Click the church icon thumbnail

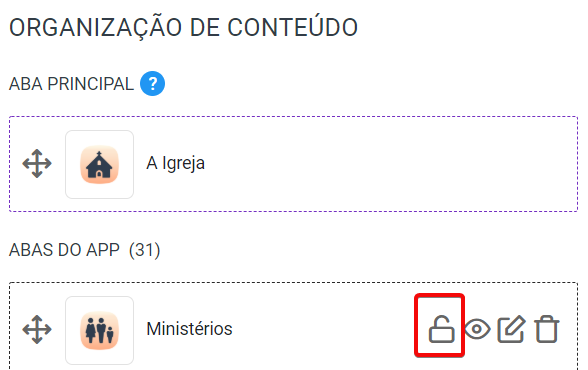tap(99, 165)
